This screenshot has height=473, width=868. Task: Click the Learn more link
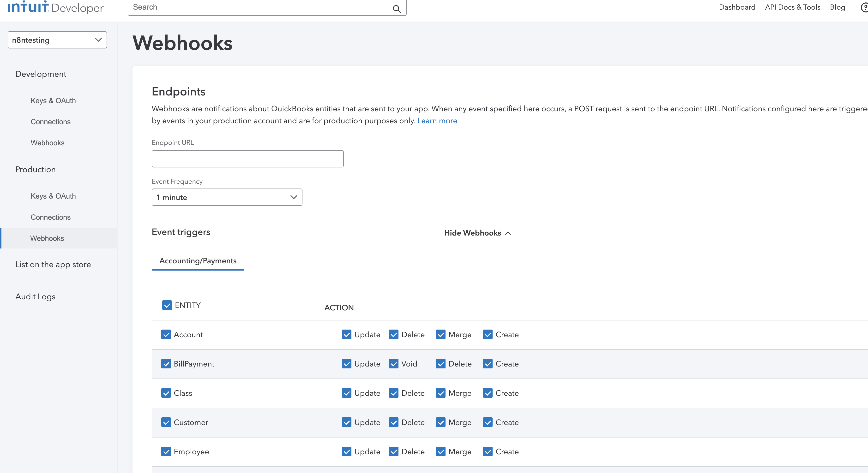tap(437, 121)
